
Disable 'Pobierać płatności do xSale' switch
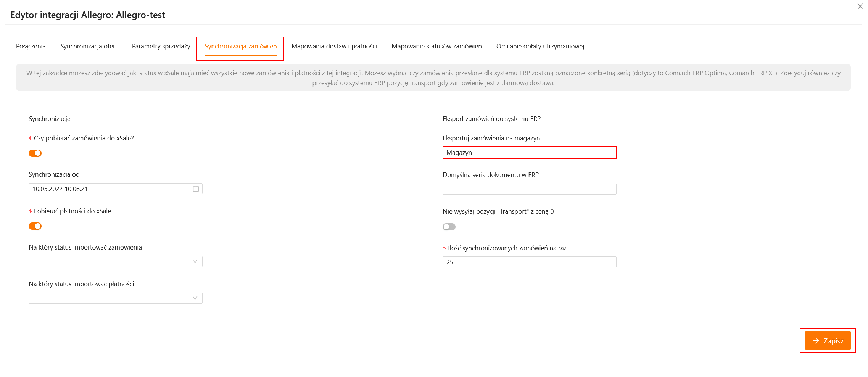point(35,226)
